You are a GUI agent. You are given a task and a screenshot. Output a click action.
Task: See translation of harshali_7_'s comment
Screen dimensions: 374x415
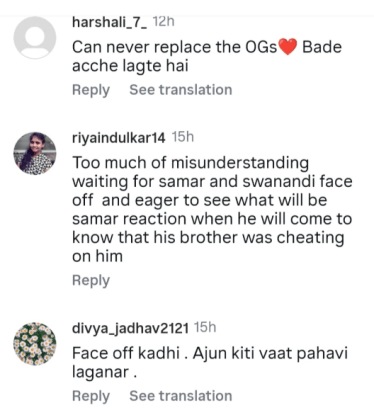181,90
